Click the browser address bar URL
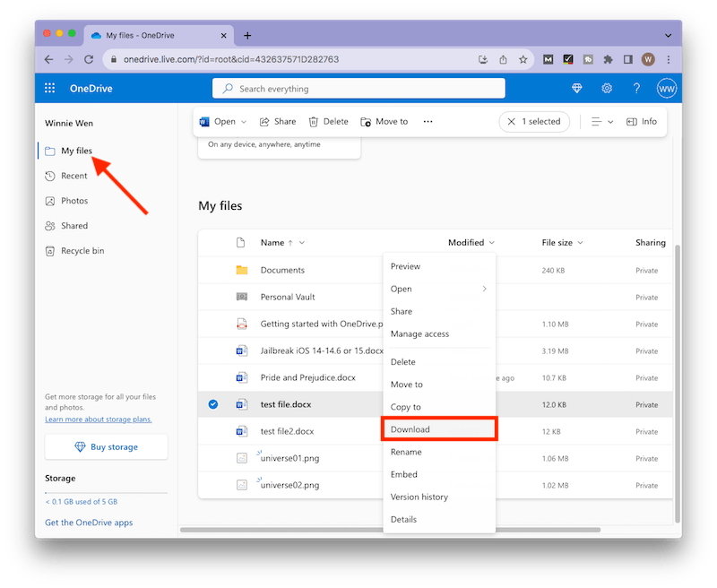The height and width of the screenshot is (588, 717). [x=231, y=59]
